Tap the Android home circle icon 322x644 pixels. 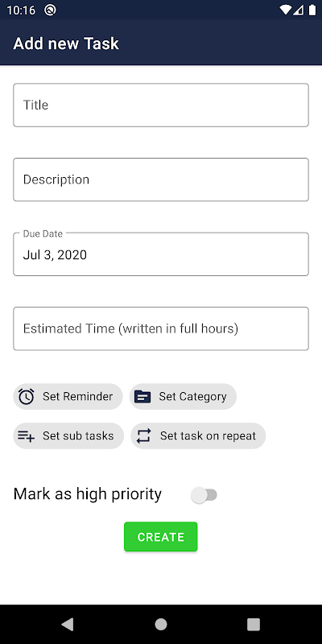click(x=161, y=625)
